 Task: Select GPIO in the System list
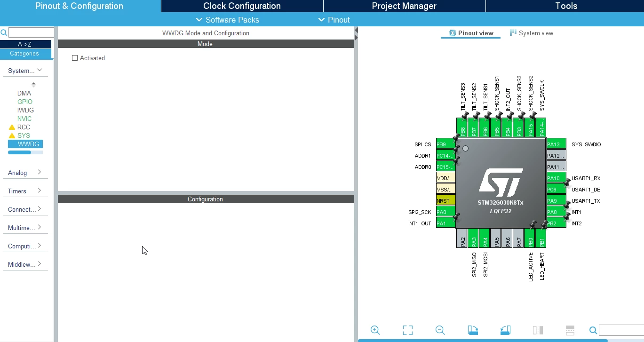point(25,102)
